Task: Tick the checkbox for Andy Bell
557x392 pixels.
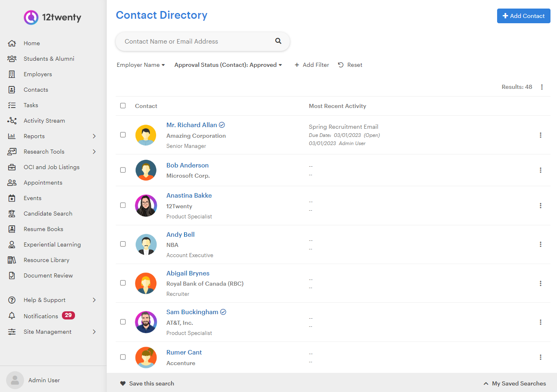Action: click(123, 244)
